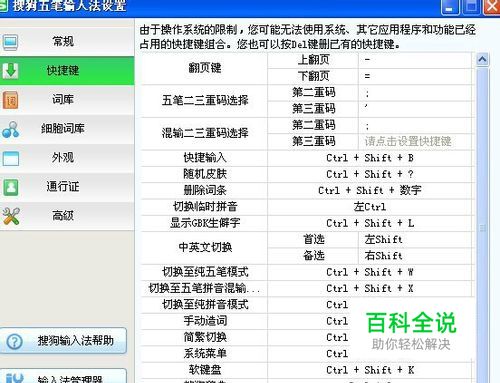Click the 词库 orange book icon
Image resolution: width=500 pixels, height=383 pixels.
pos(10,100)
